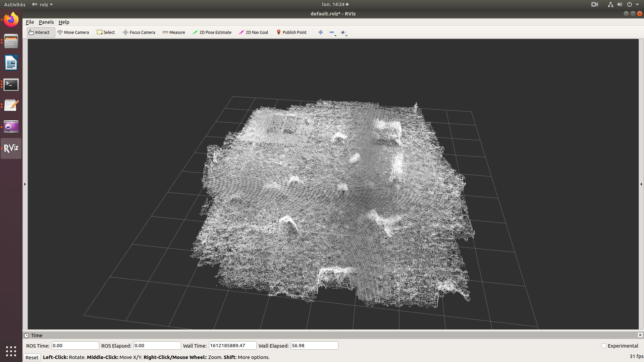Screen dimensions: 644x362
Task: Click the plus icon to add a tool
Action: [x=320, y=32]
